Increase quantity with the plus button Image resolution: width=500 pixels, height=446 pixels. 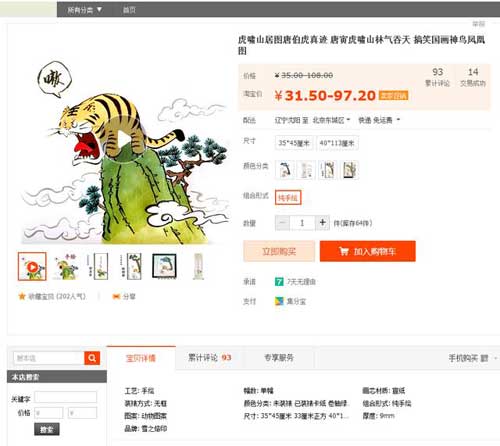[322, 223]
